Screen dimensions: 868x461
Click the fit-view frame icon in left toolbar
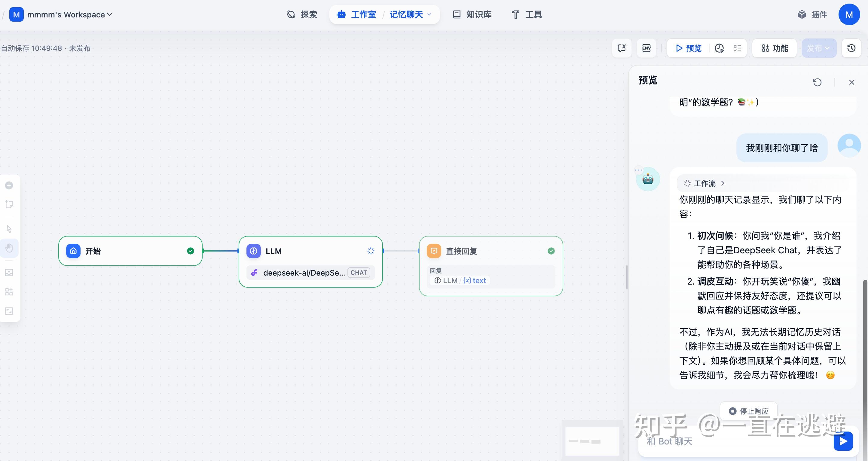(9, 311)
